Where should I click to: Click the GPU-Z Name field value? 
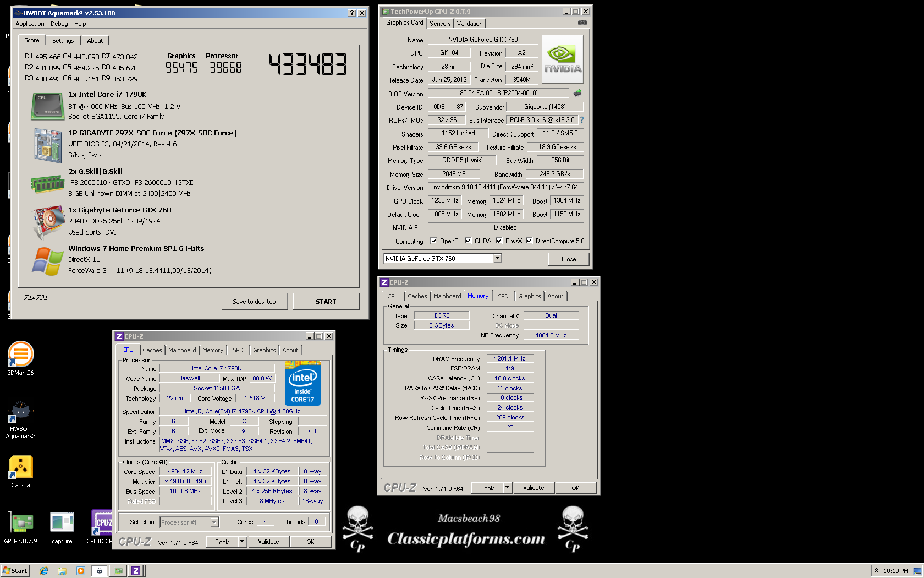483,40
